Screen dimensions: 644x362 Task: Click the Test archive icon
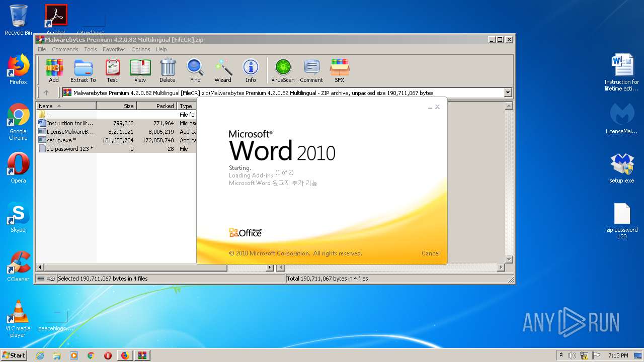[x=112, y=70]
